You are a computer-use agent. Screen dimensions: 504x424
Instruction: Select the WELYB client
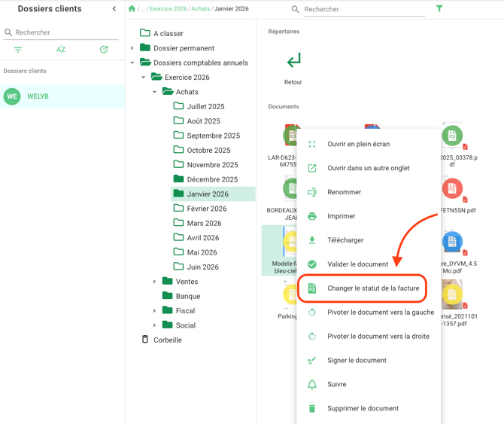pyautogui.click(x=38, y=96)
